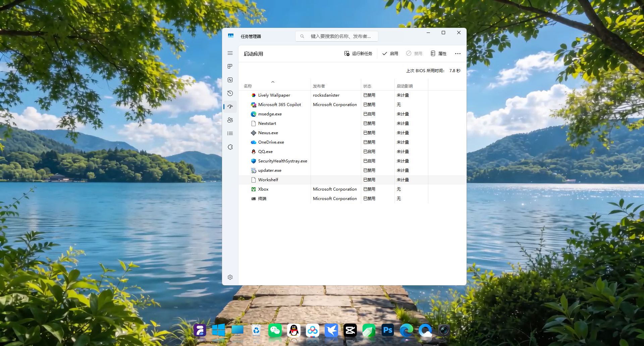Click the Microsoft 365 Copilot row icon

[254, 105]
